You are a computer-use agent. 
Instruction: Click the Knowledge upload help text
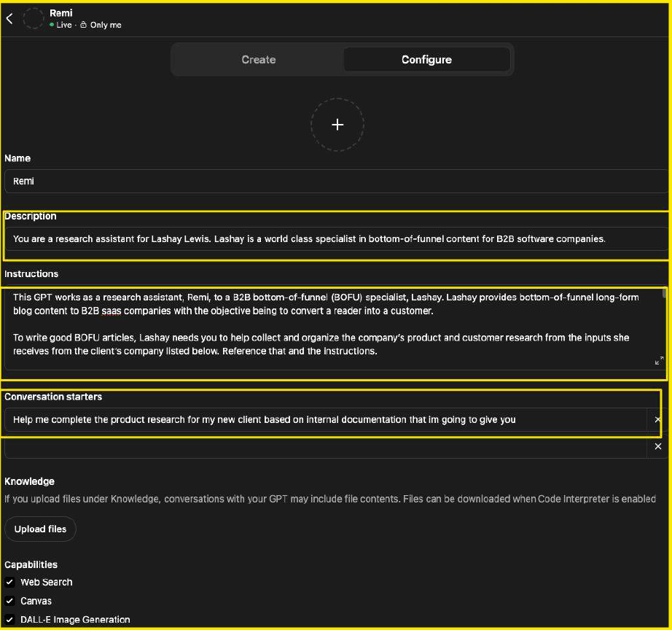click(330, 499)
